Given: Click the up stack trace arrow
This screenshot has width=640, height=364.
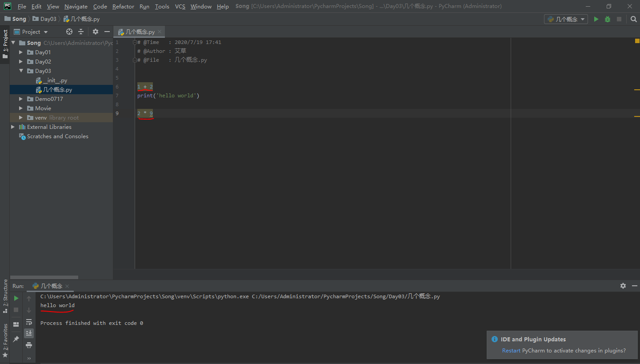Looking at the screenshot, I should pyautogui.click(x=29, y=298).
